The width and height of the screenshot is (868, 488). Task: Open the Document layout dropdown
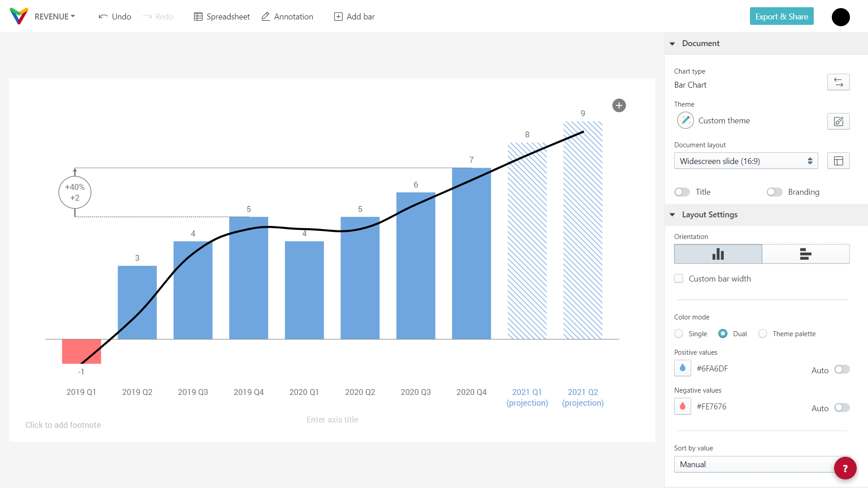(x=745, y=161)
